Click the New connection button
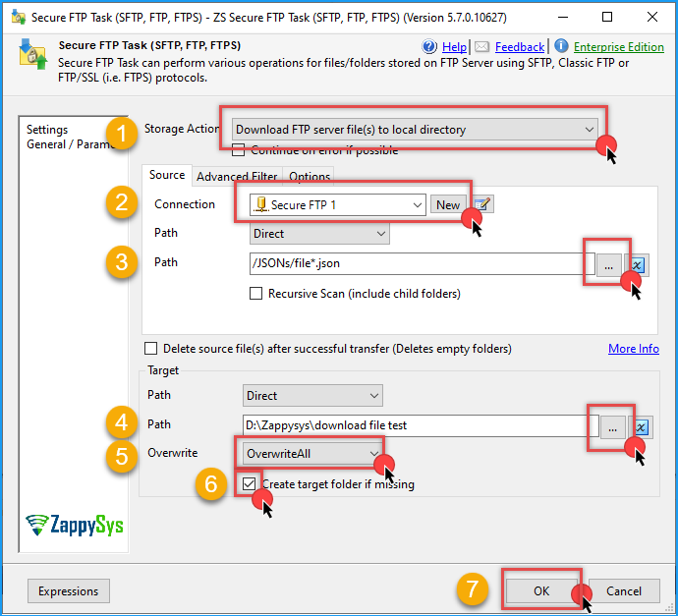 (x=448, y=205)
